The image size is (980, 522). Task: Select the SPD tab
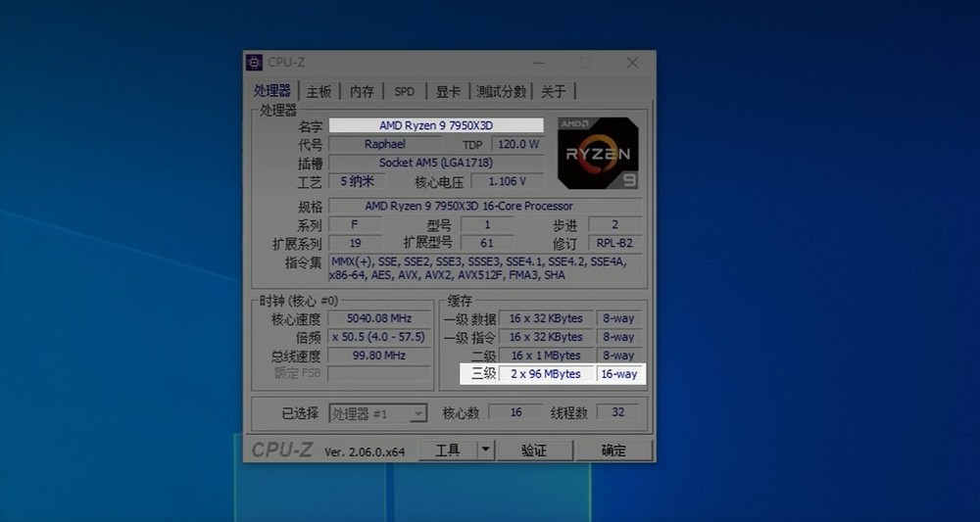[405, 91]
